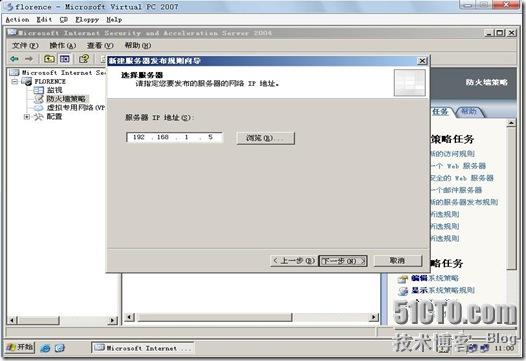The height and width of the screenshot is (361, 526).
Task: Click the 显示系统策略规则 icon
Action: (403, 291)
